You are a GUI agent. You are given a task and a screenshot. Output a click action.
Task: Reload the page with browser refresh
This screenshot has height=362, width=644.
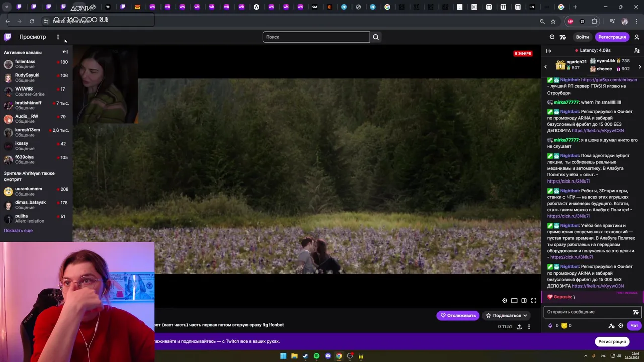pyautogui.click(x=32, y=21)
